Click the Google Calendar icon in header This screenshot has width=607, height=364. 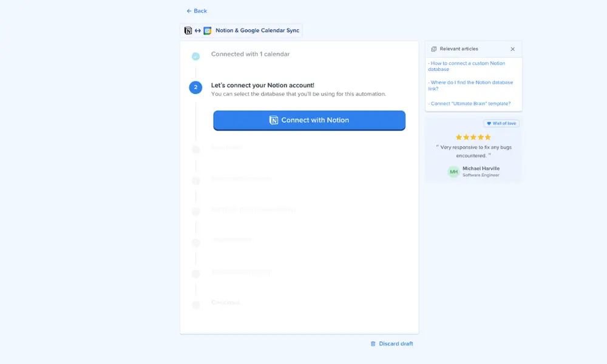tap(208, 30)
